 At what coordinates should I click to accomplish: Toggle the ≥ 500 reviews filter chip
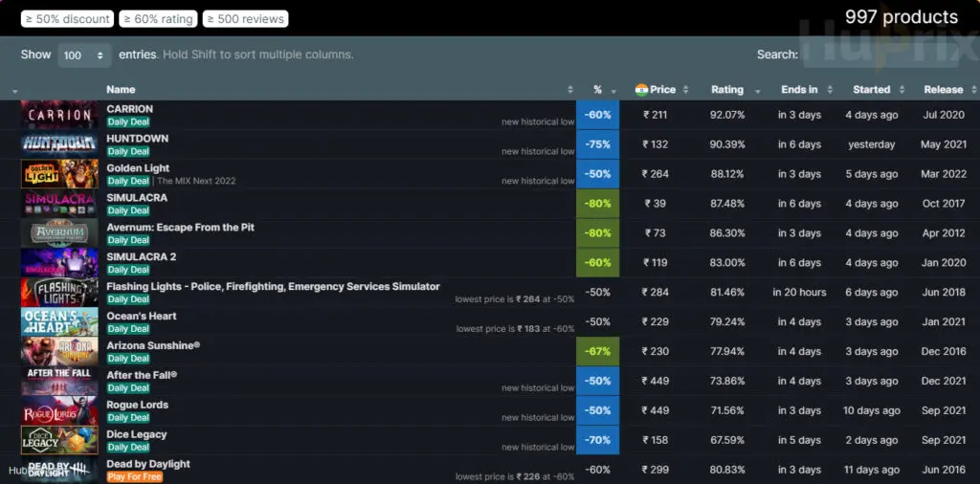pos(245,19)
